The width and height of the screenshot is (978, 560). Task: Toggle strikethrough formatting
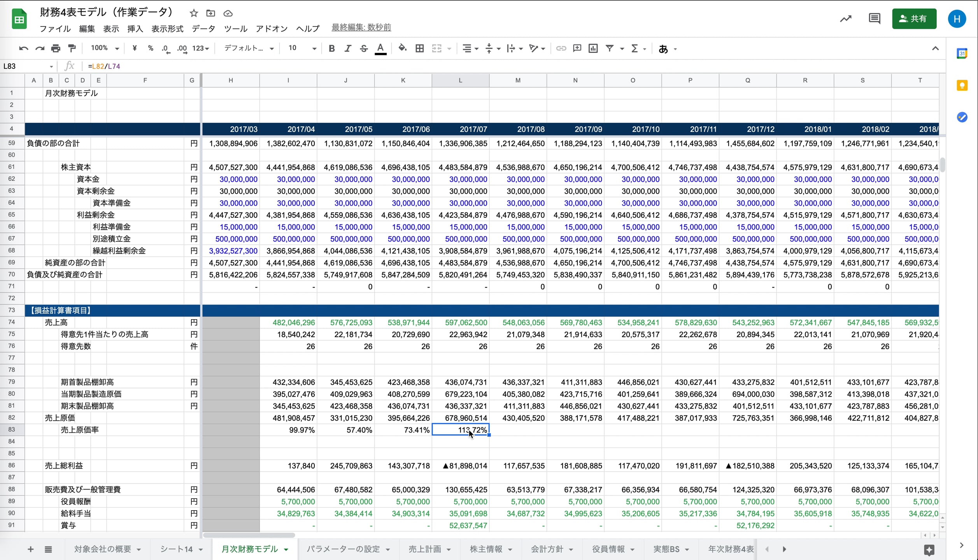pos(364,48)
